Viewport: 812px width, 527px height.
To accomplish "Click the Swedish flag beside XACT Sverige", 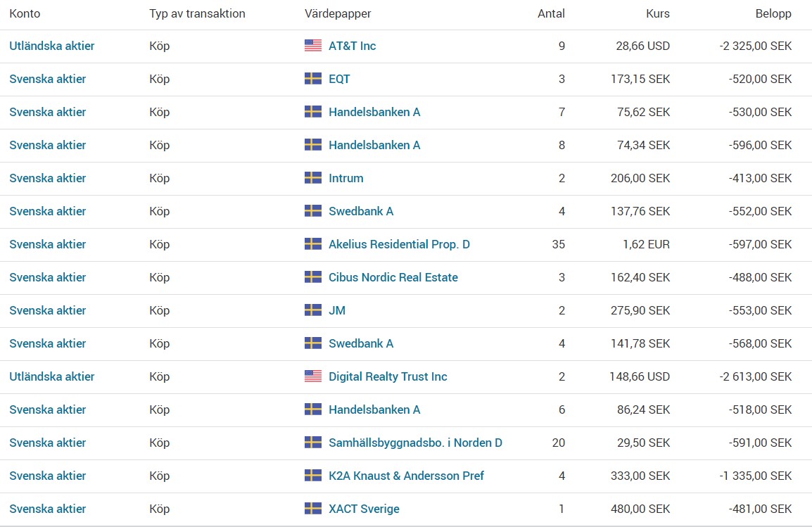I will (x=313, y=509).
